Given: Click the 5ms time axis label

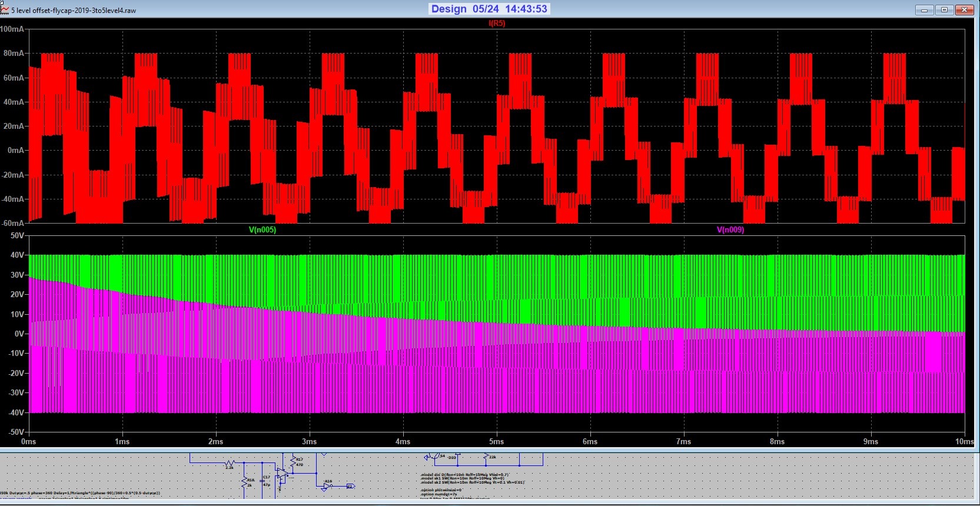Looking at the screenshot, I should (x=496, y=441).
